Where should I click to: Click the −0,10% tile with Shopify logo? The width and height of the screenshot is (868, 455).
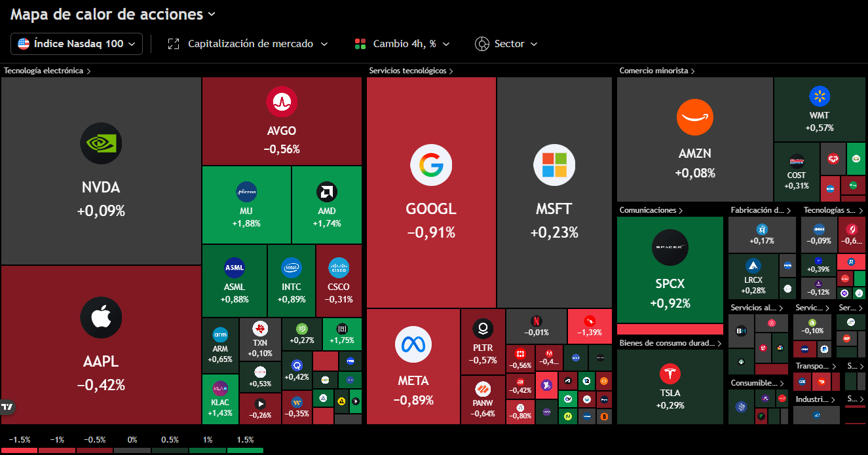pyautogui.click(x=812, y=326)
